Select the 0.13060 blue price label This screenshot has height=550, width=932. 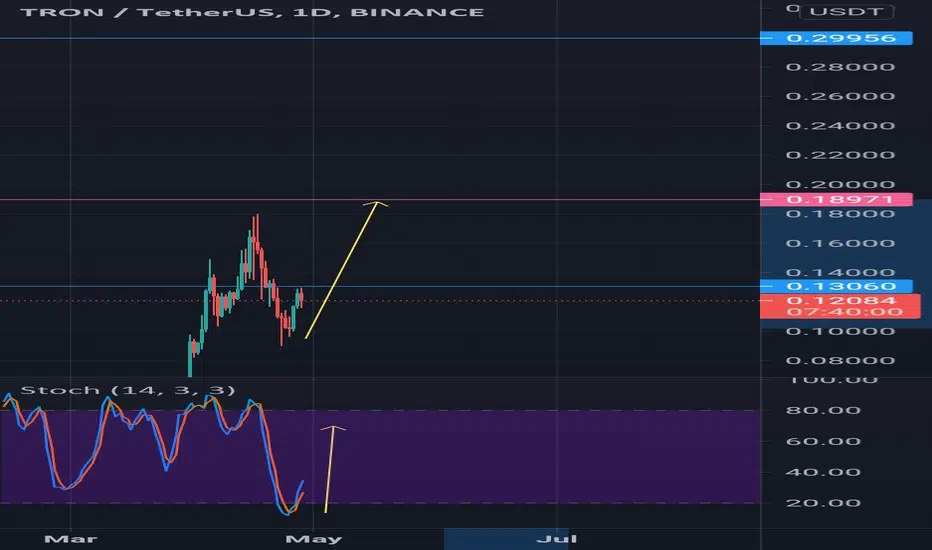pyautogui.click(x=836, y=287)
